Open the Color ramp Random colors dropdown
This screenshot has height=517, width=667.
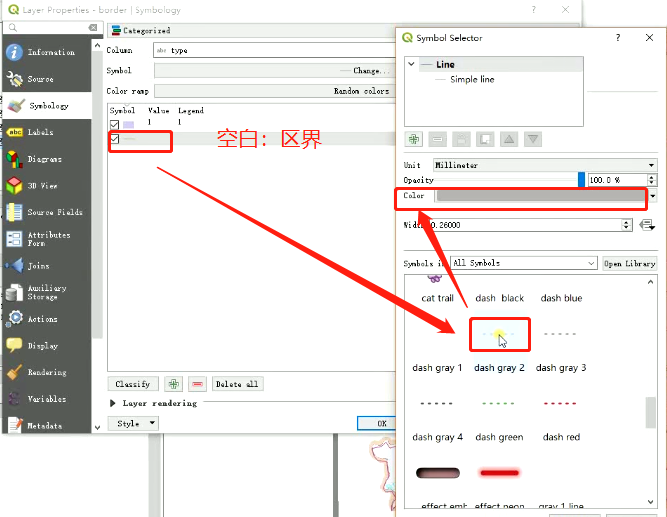275,91
